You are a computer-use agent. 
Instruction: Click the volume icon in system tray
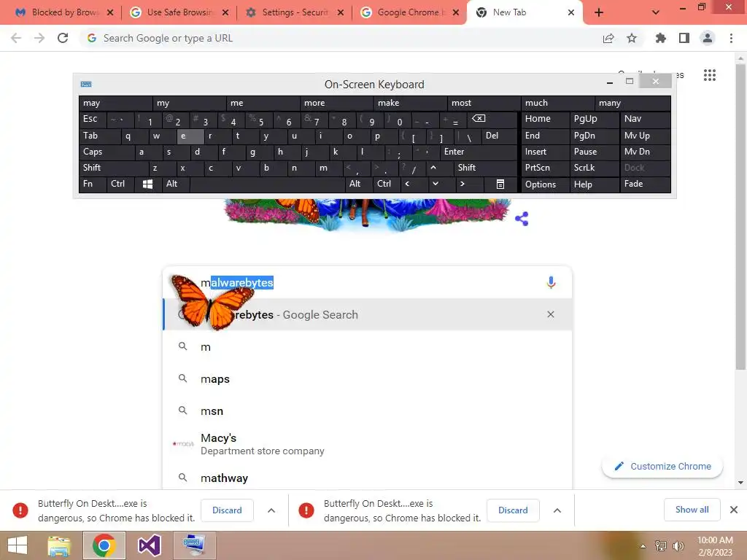(678, 546)
